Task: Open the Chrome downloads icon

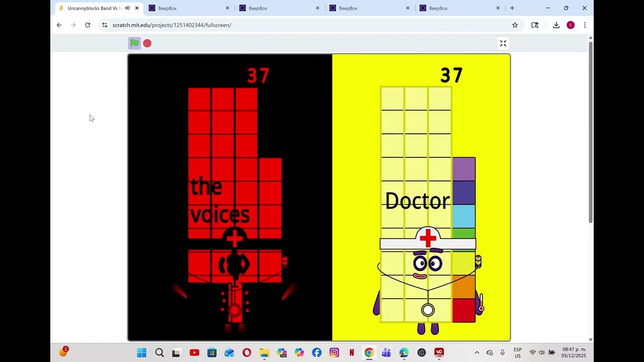Action: tap(556, 25)
